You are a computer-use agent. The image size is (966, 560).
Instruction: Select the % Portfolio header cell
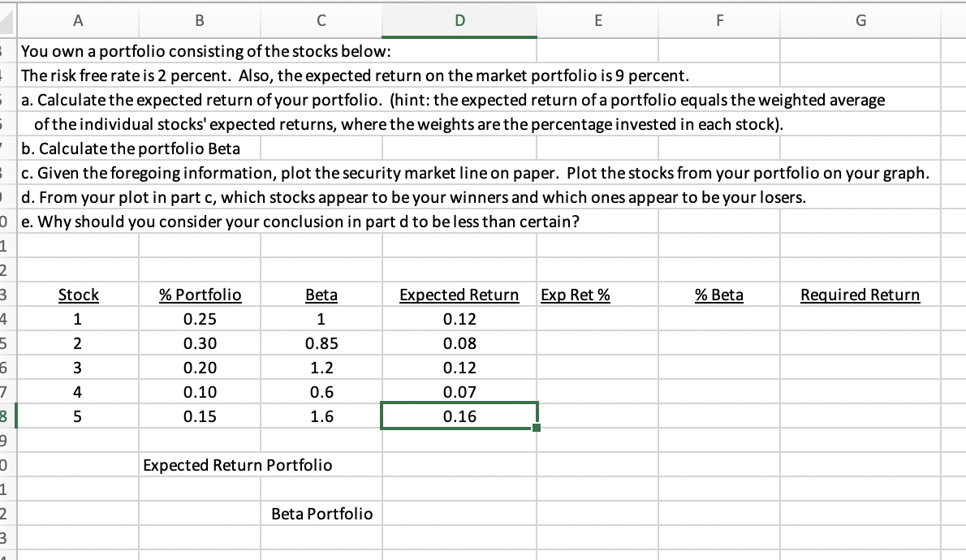200,295
